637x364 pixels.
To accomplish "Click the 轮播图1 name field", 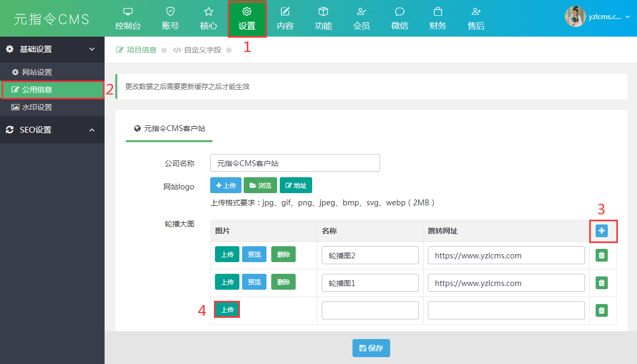I will (370, 283).
